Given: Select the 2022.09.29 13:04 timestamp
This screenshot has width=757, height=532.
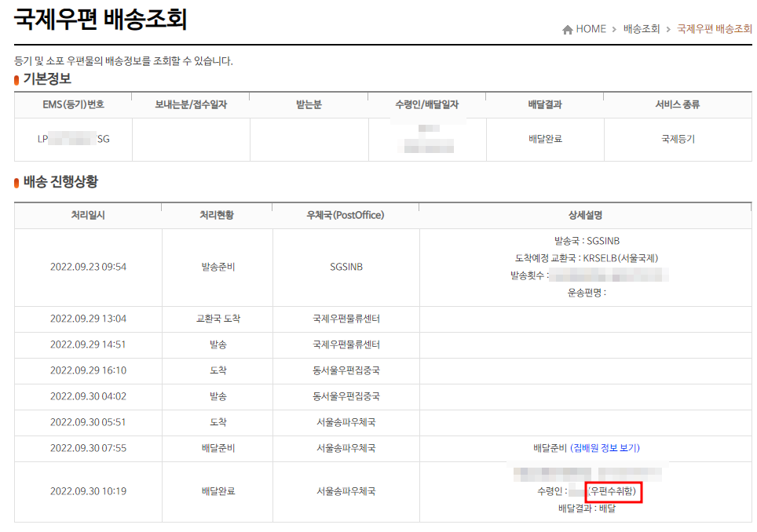Looking at the screenshot, I should [x=89, y=319].
